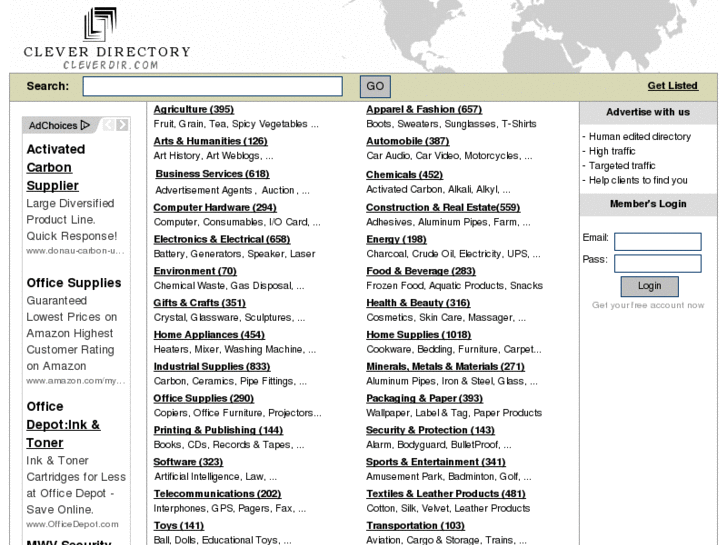Screen dimensions: 727x545
Task: Click 'Human edited directory' text
Action: point(639,137)
